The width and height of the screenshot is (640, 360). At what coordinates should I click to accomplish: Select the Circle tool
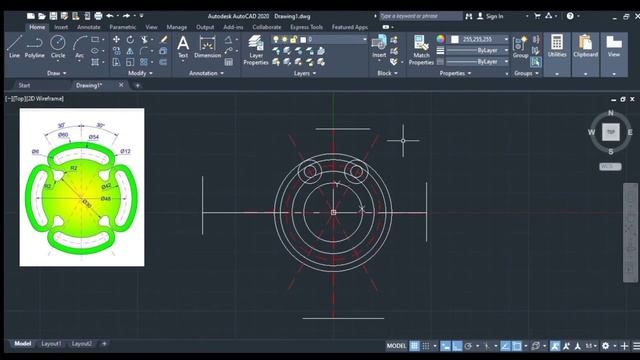pos(58,47)
